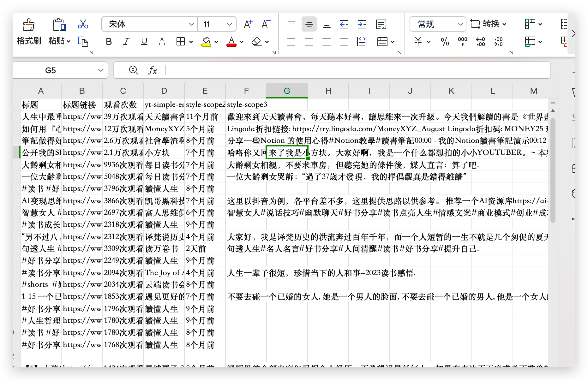Toggle italic formatting
588x380 pixels.
126,42
